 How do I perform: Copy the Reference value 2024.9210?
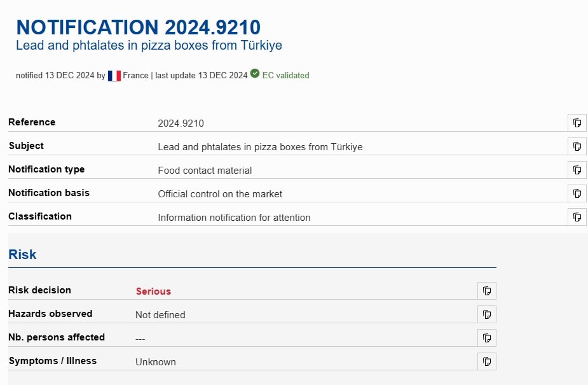click(x=577, y=123)
